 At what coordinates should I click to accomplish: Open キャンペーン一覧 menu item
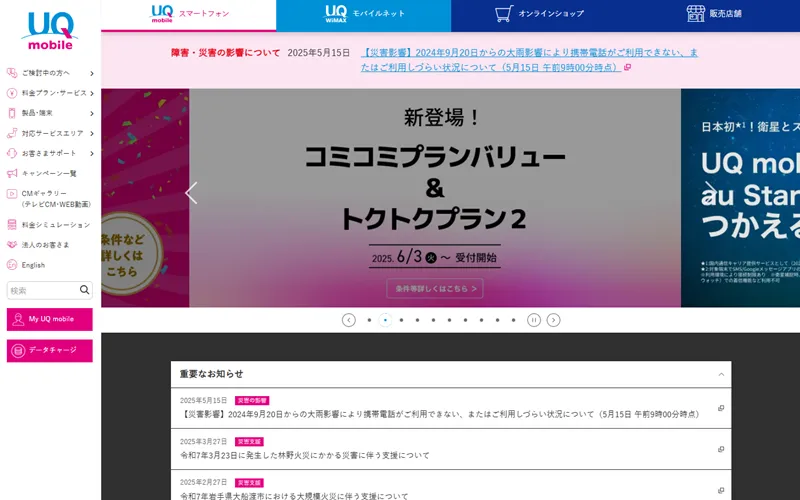[49, 173]
